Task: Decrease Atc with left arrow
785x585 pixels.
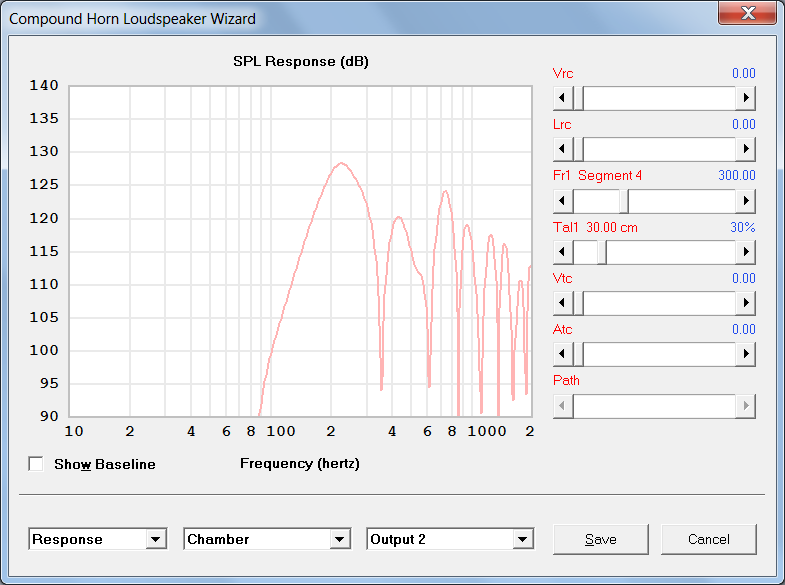Action: coord(563,354)
